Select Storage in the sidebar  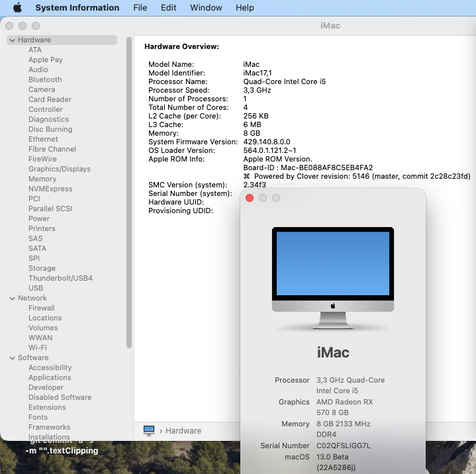click(x=42, y=268)
